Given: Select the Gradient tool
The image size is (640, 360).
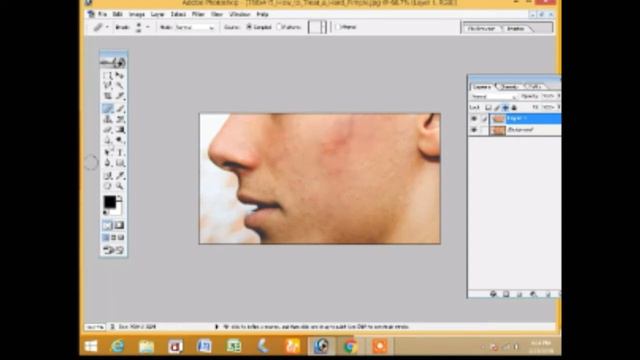Looking at the screenshot, I should click(120, 130).
